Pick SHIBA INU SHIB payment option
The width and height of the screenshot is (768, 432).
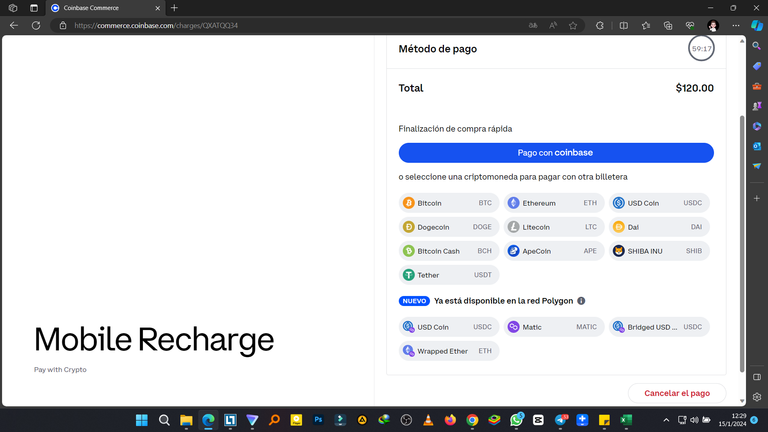coord(659,251)
